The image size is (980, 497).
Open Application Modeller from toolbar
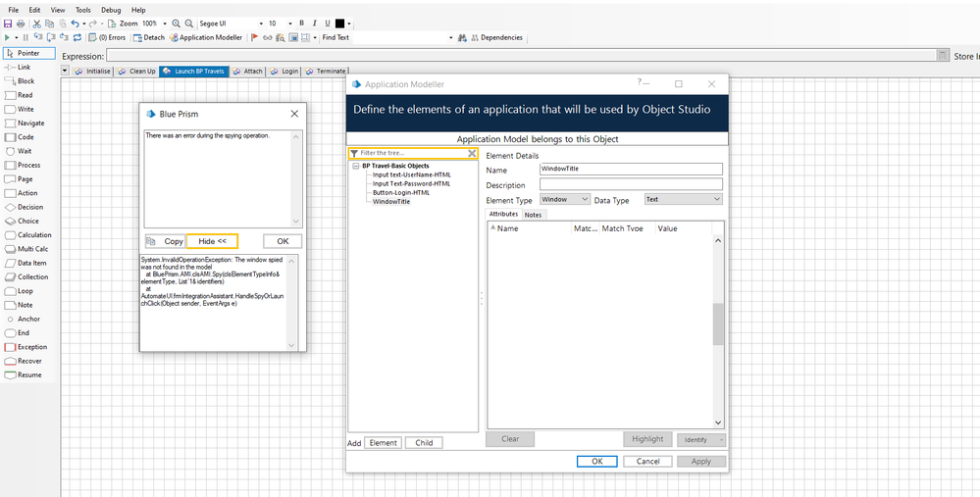coord(206,37)
